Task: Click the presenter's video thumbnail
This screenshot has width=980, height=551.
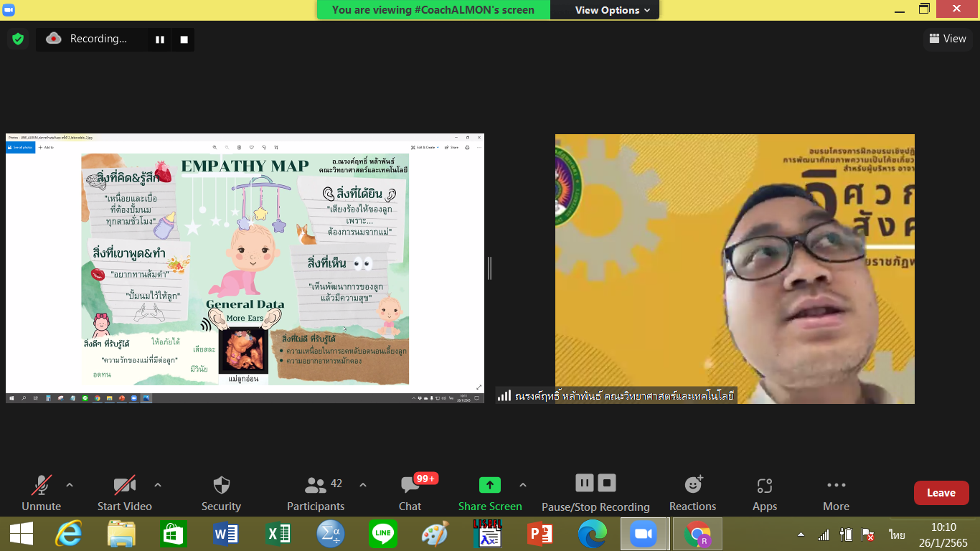Action: pyautogui.click(x=735, y=268)
